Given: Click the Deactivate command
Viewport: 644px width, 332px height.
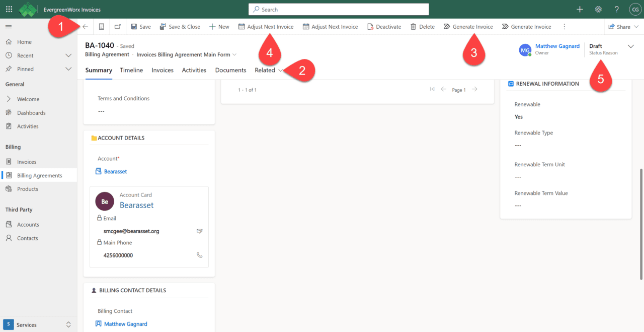Looking at the screenshot, I should click(384, 27).
